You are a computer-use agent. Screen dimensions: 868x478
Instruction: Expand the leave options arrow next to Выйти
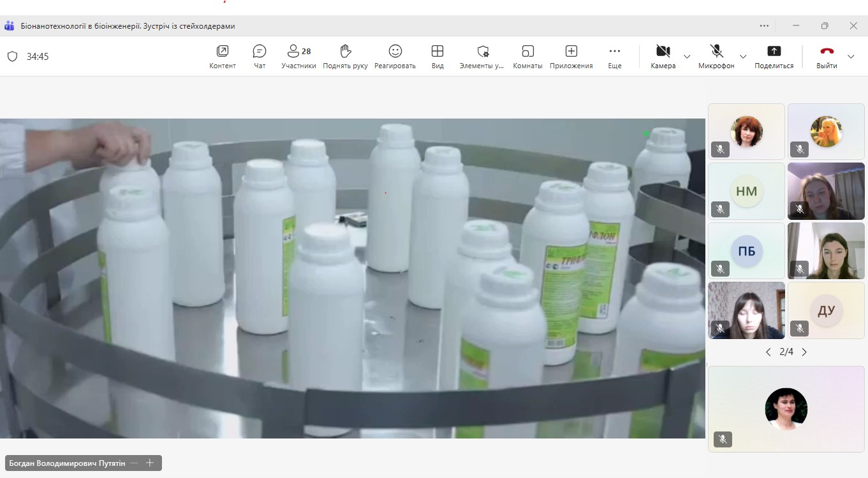(x=851, y=57)
